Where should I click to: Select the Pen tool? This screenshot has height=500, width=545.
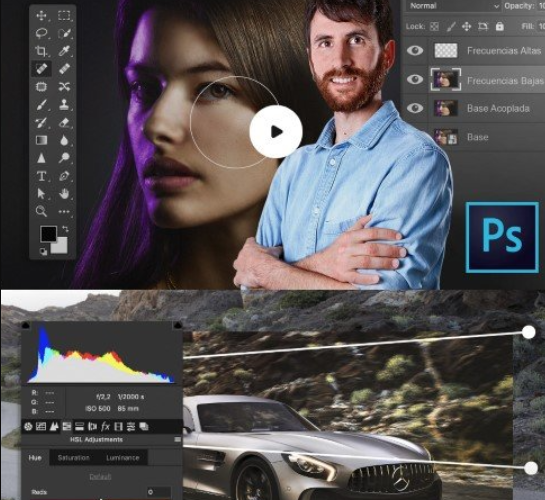click(x=64, y=176)
